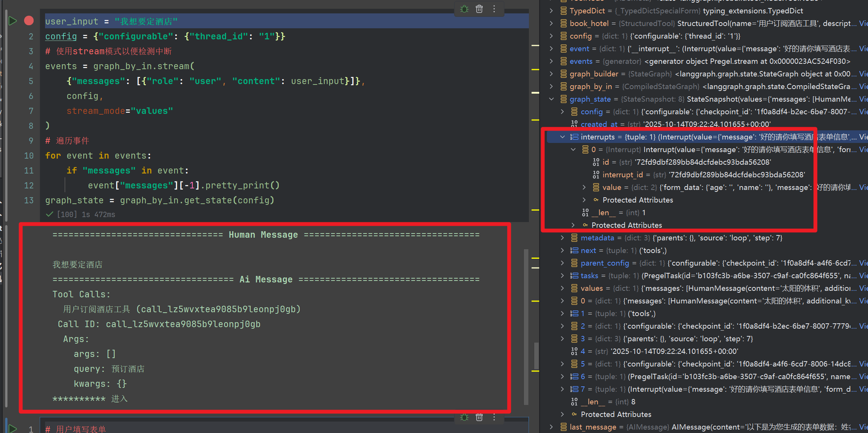Click the bug icon on the bottom cell toolbar
Viewport: 868px width, 433px height.
464,417
